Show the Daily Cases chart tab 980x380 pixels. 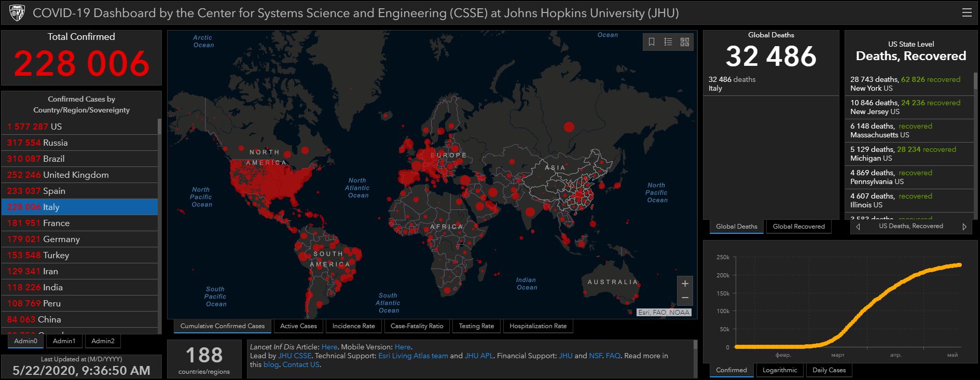point(829,370)
